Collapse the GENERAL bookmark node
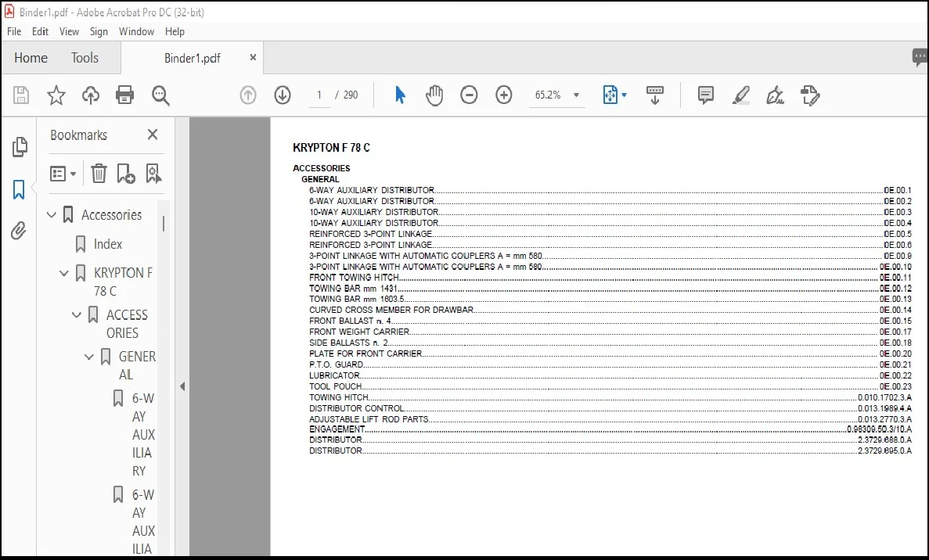This screenshot has height=560, width=929. point(89,357)
